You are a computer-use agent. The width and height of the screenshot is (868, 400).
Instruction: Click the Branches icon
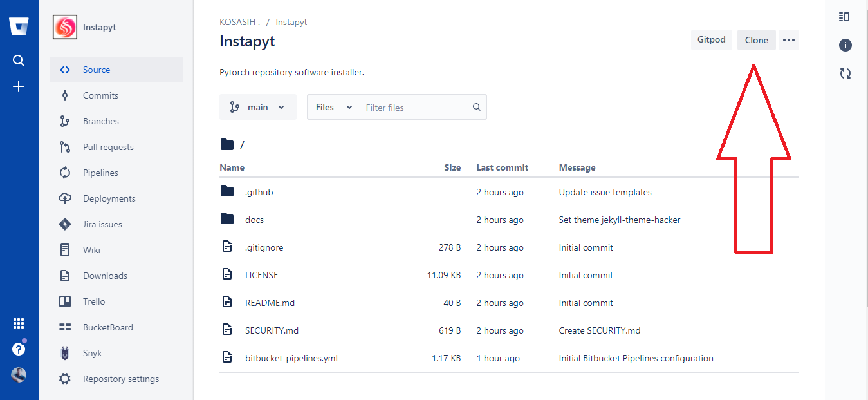(65, 121)
